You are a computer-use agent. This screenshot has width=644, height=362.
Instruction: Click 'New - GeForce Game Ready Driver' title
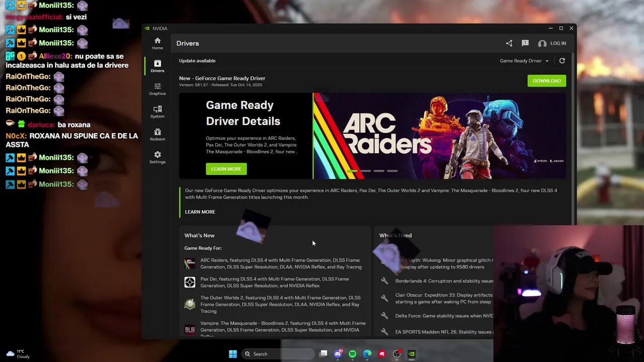coord(222,78)
